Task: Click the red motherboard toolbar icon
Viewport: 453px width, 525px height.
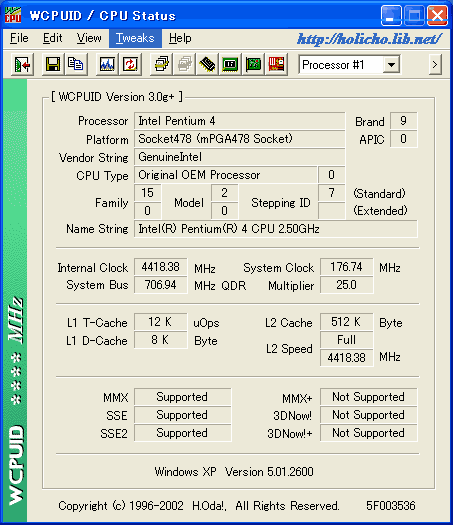Action: click(276, 64)
